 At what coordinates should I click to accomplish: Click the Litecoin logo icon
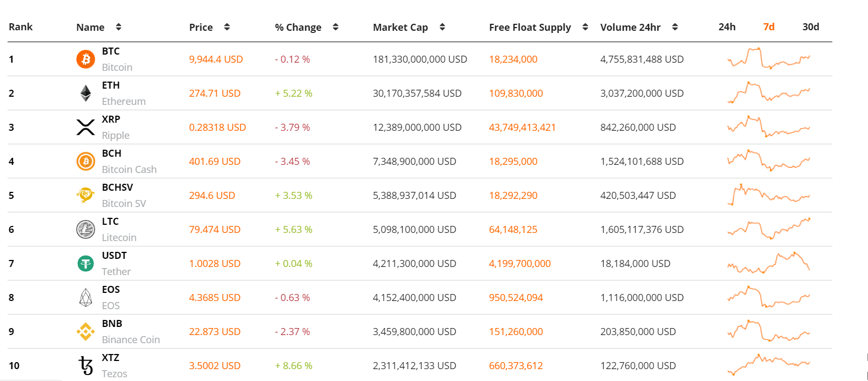click(x=85, y=229)
